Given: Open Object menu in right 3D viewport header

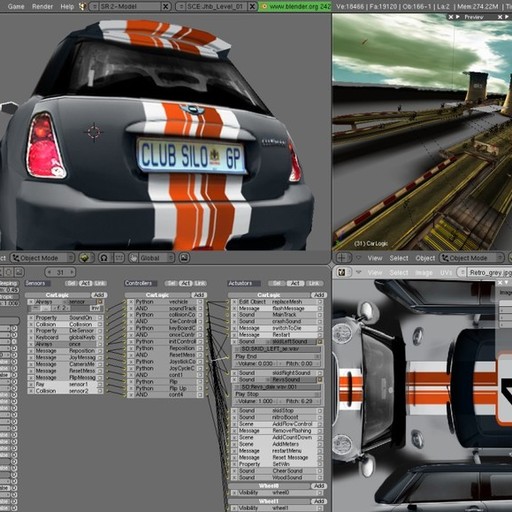Looking at the screenshot, I should [425, 258].
